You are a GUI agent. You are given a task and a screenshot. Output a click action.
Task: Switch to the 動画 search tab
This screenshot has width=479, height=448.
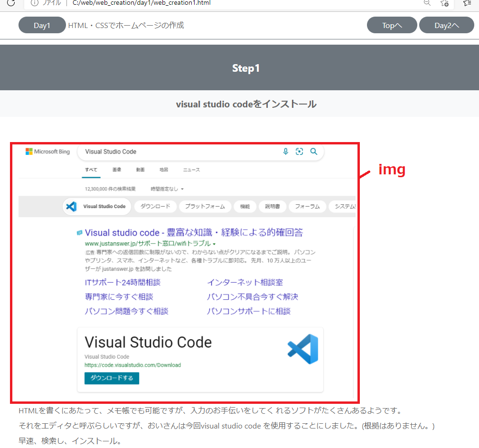[x=140, y=170]
